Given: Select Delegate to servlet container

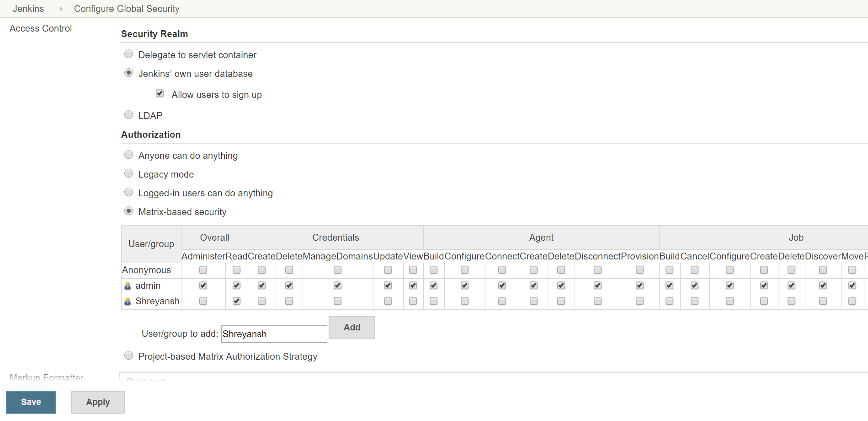Looking at the screenshot, I should [129, 54].
